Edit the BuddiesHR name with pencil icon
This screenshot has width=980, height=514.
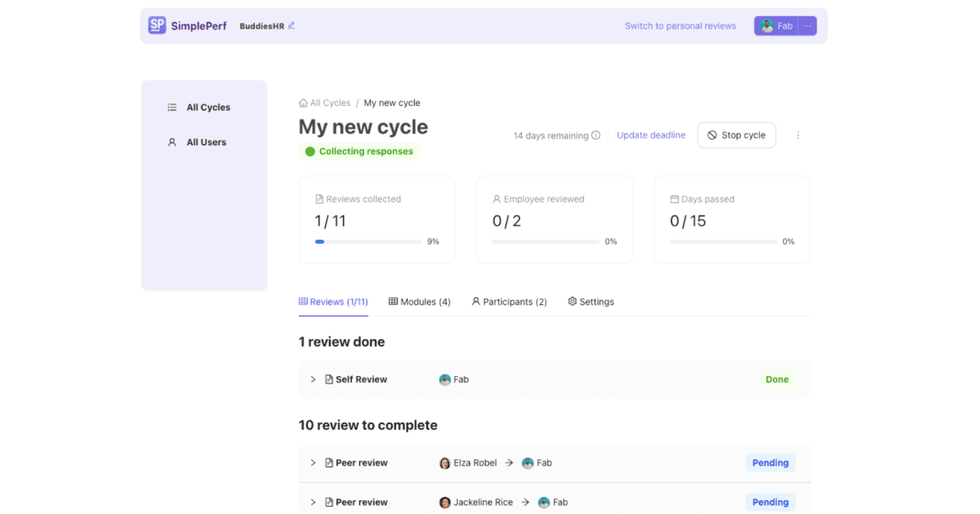pyautogui.click(x=292, y=25)
